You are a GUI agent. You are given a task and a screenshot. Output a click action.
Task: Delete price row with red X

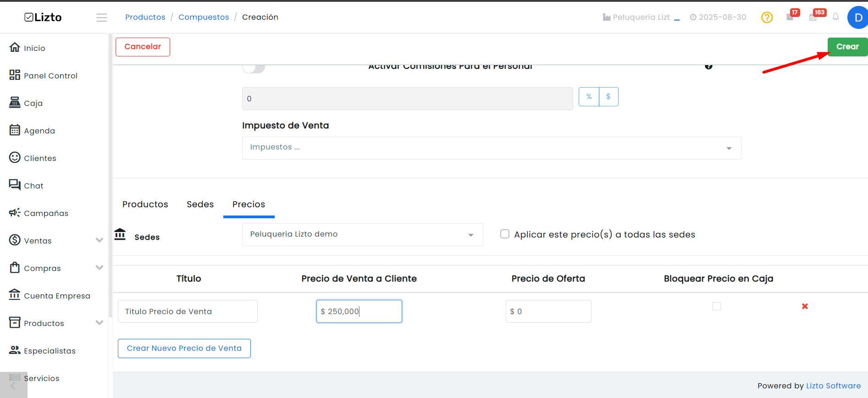(805, 306)
